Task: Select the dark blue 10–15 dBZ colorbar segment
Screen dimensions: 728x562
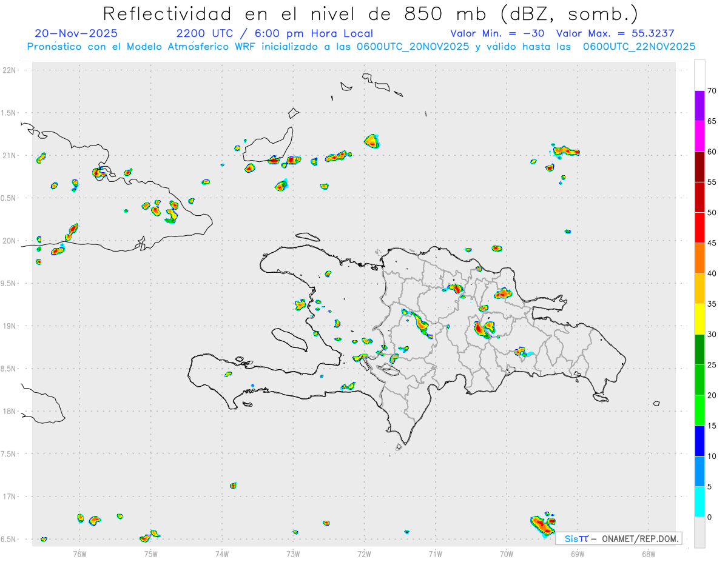Action: (x=699, y=441)
